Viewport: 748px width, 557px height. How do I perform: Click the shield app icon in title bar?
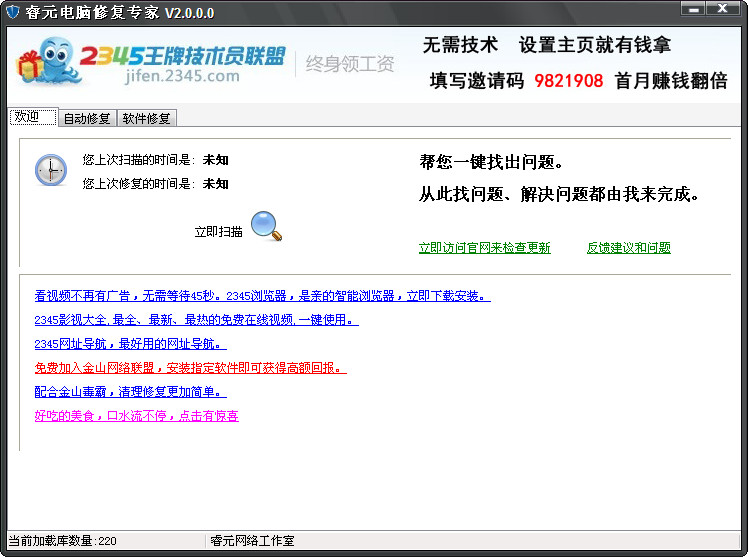12,12
